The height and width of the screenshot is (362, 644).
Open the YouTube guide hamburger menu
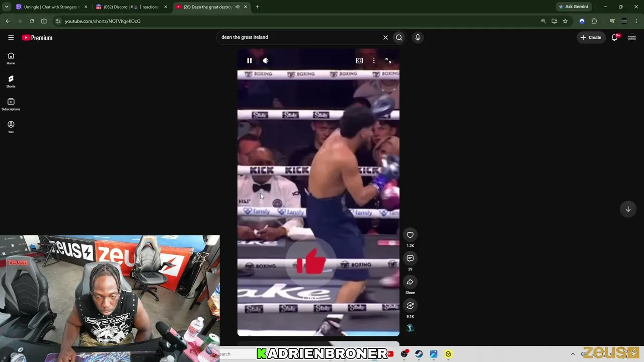click(x=11, y=38)
